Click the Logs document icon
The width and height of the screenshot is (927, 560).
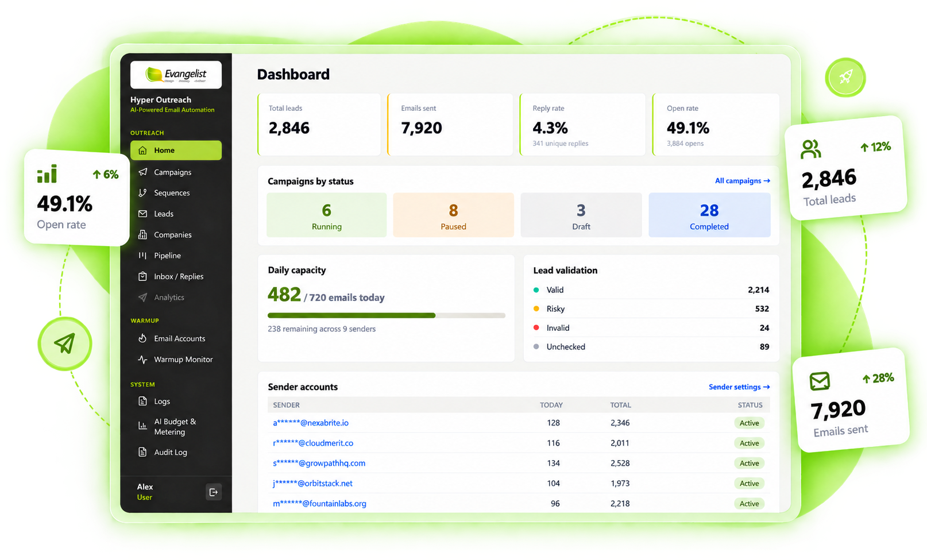pyautogui.click(x=142, y=401)
